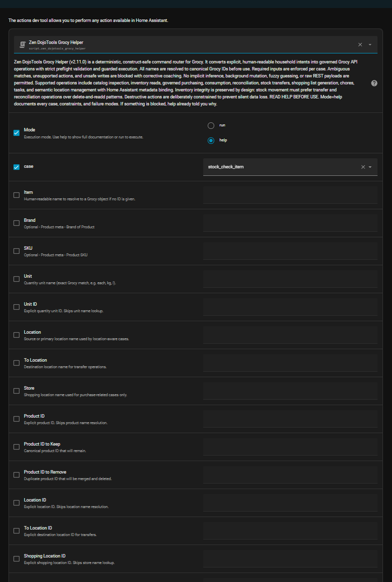This screenshot has height=582, width=392.
Task: Open the action picker dropdown arrow
Action: [370, 44]
